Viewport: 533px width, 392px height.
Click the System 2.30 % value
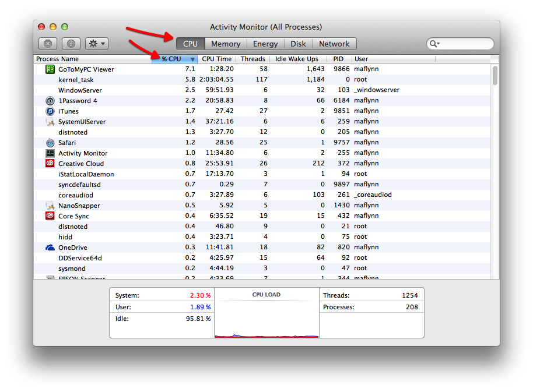200,296
